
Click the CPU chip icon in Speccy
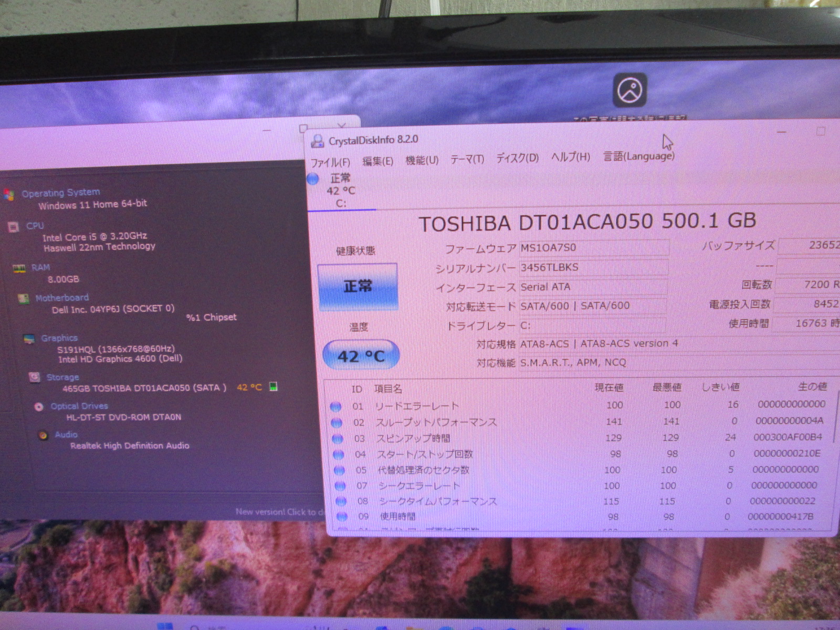tap(13, 227)
